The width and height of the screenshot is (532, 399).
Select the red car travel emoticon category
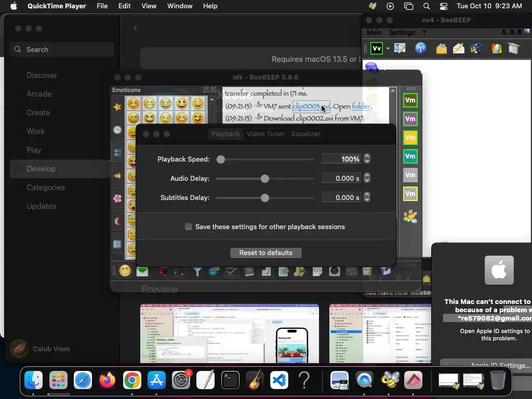(x=117, y=221)
